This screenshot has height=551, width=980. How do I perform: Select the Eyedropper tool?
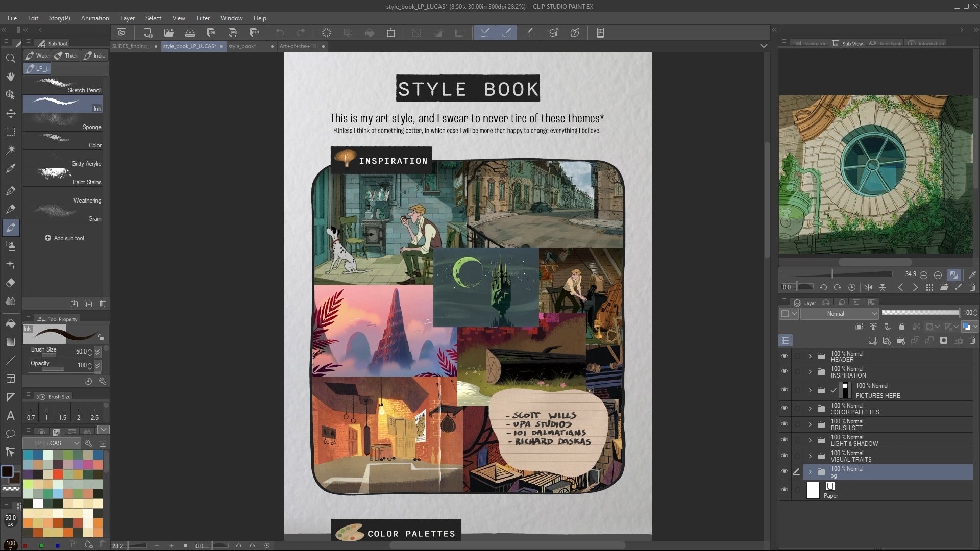tap(10, 168)
